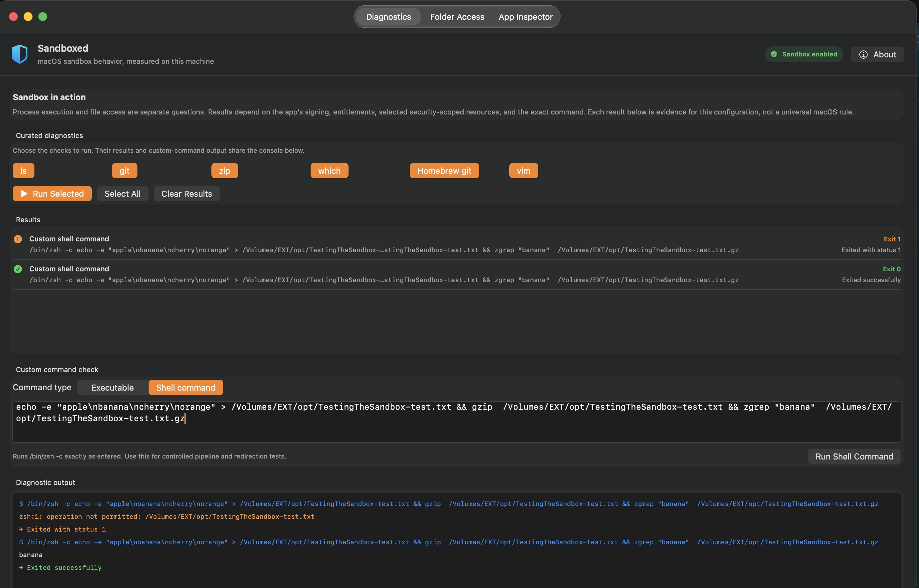Run the selected diagnostics
This screenshot has width=919, height=588.
(x=52, y=194)
